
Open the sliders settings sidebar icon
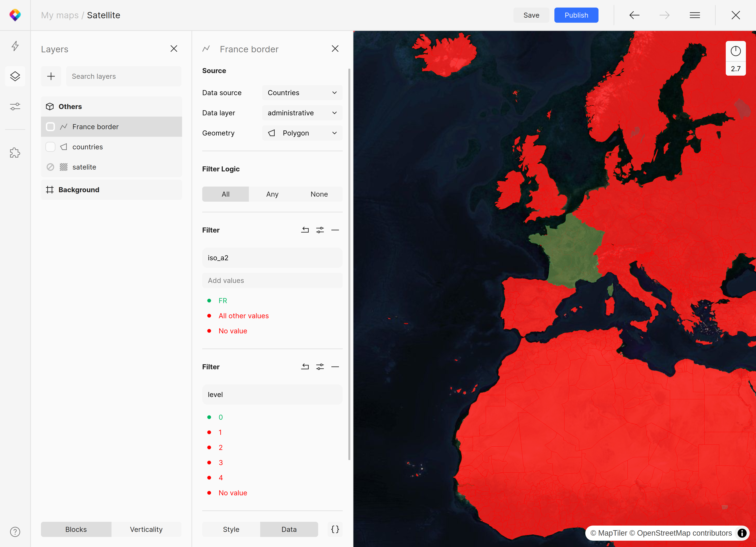pyautogui.click(x=15, y=106)
